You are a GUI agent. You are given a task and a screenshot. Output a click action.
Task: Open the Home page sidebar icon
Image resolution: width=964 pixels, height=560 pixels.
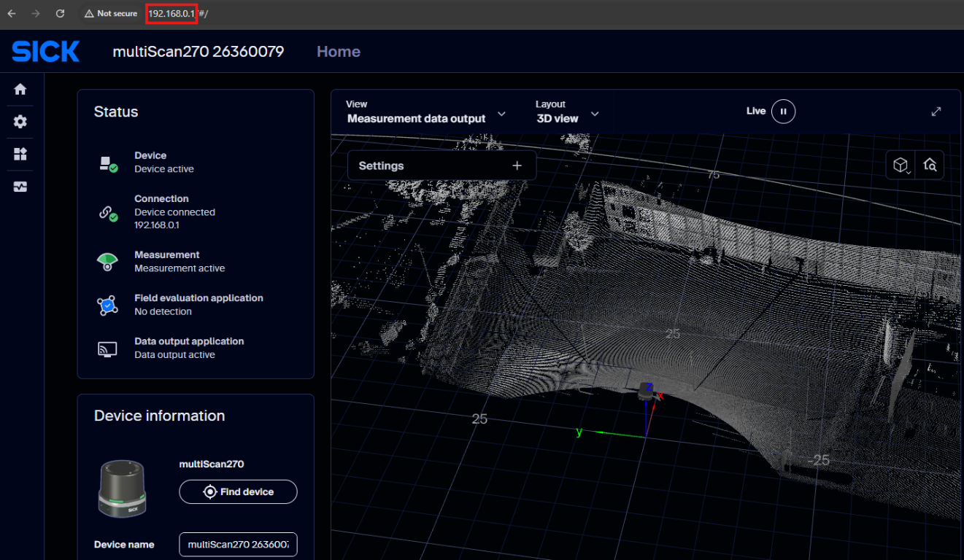[x=20, y=89]
